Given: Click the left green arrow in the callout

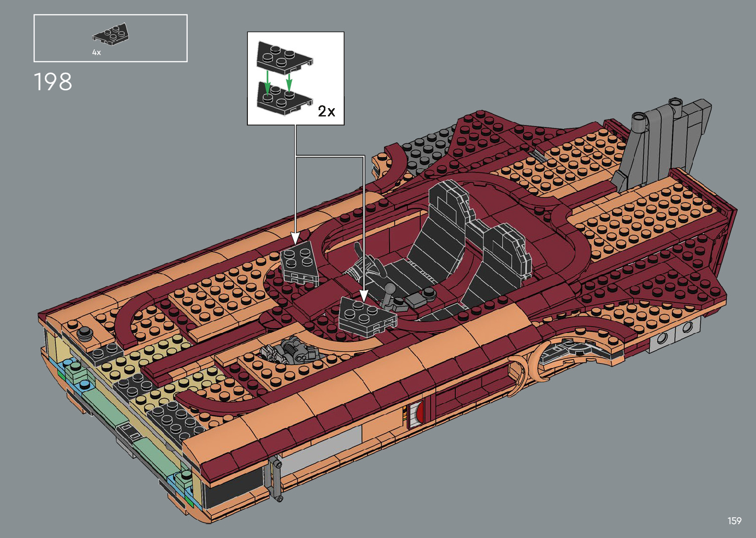Looking at the screenshot, I should click(x=267, y=82).
